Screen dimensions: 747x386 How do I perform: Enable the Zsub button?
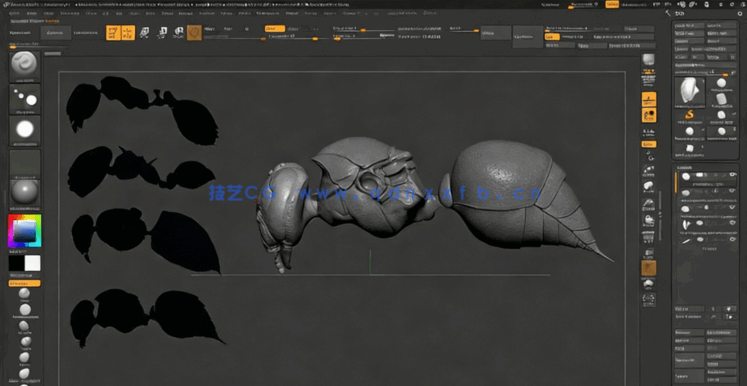[294, 29]
